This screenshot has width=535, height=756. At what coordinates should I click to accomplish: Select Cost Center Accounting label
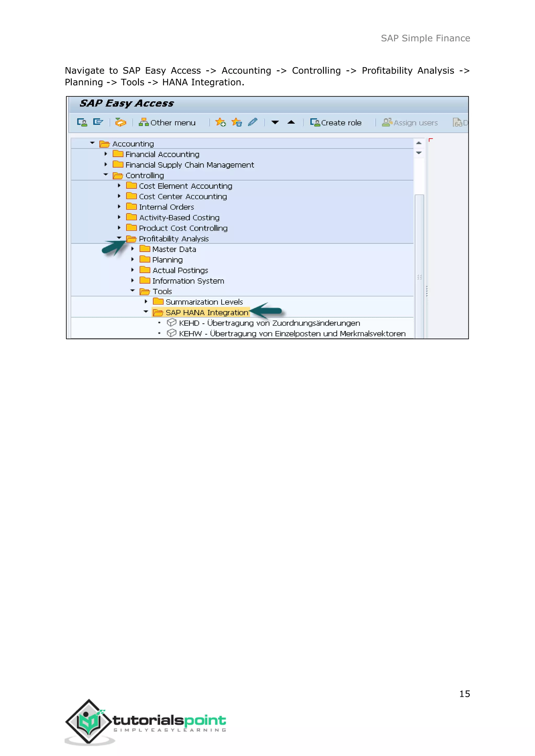(183, 197)
